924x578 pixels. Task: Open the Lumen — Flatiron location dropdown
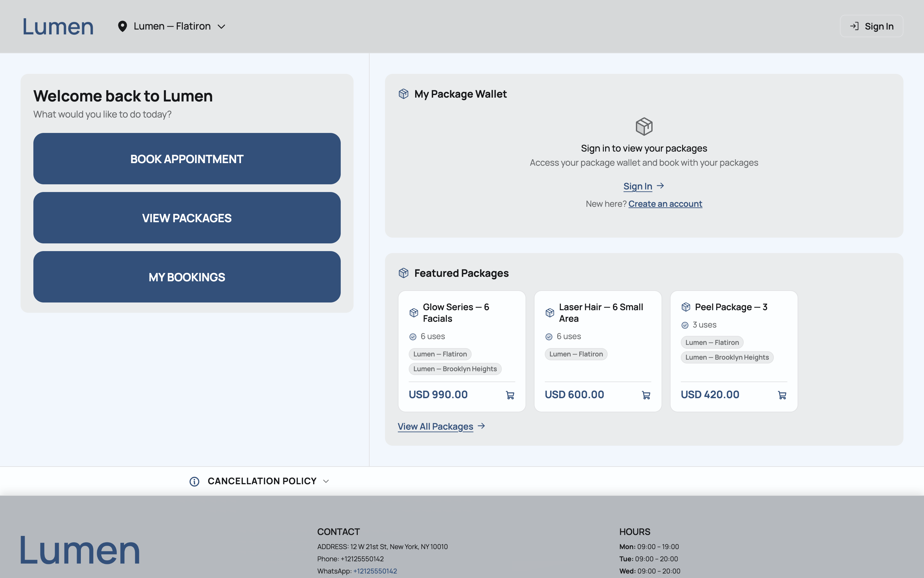[x=171, y=26]
